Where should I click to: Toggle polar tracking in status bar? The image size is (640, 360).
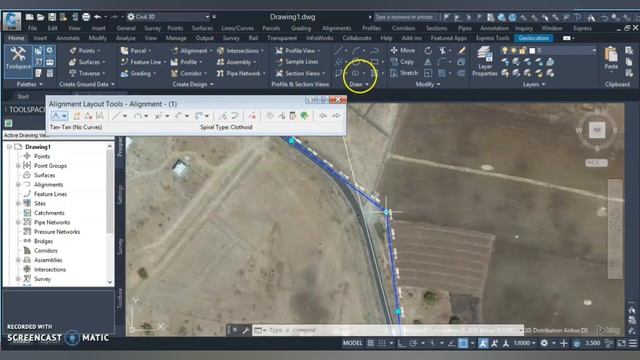pos(413,343)
